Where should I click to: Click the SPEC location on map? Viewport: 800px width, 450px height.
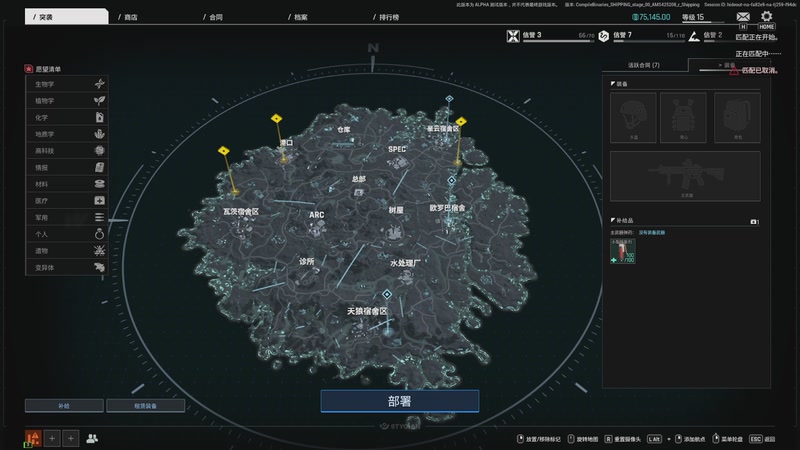[397, 149]
